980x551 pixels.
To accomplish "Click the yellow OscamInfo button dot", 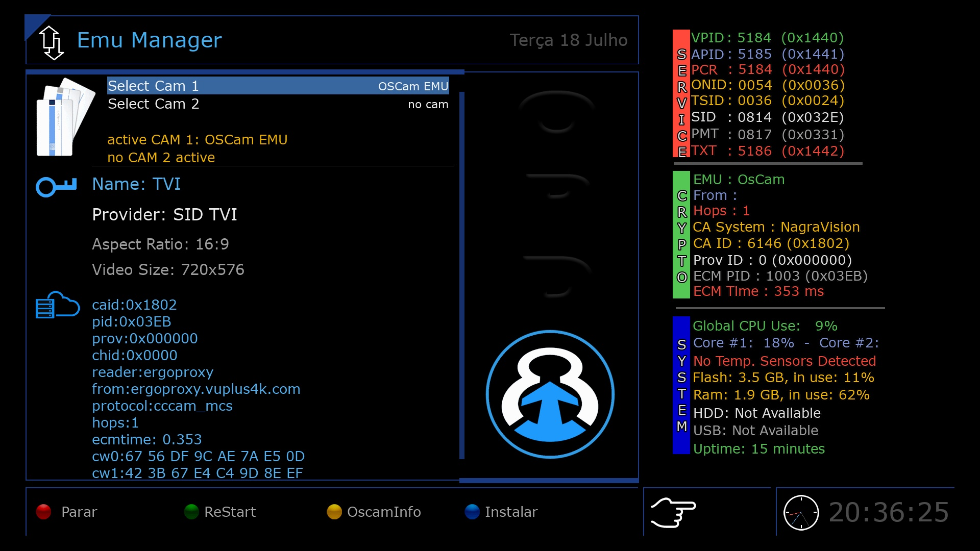I will click(x=334, y=512).
